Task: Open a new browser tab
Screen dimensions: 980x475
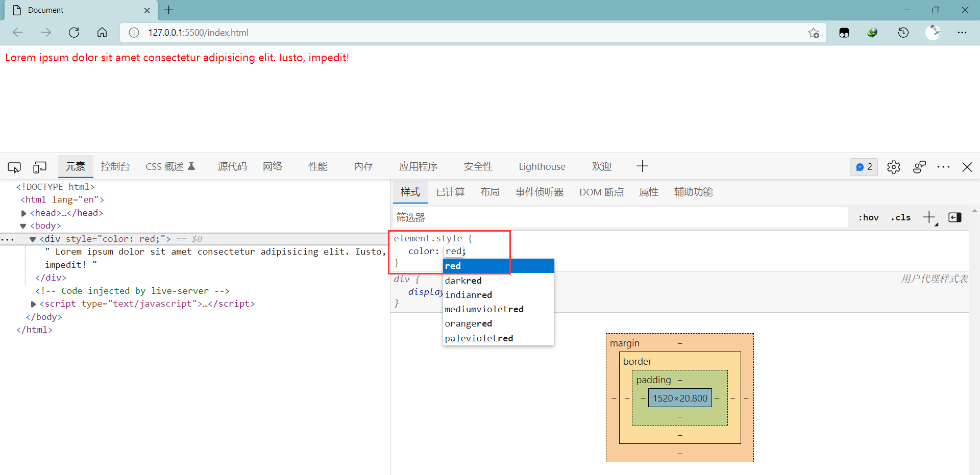Action: pyautogui.click(x=169, y=10)
